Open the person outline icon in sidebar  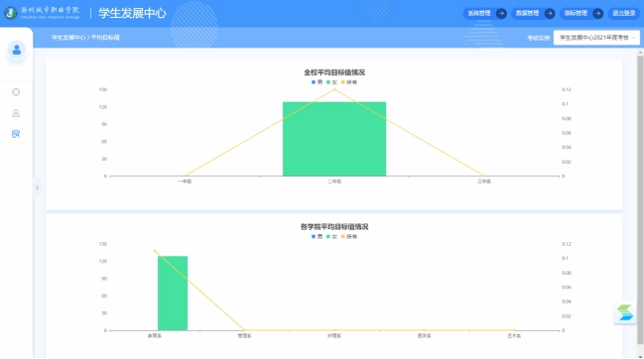16,113
